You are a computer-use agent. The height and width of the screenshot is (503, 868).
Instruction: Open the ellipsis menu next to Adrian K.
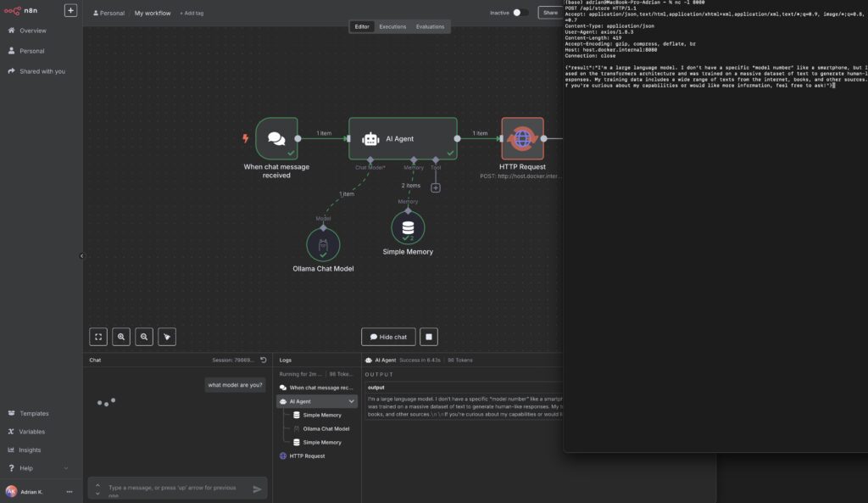click(70, 491)
